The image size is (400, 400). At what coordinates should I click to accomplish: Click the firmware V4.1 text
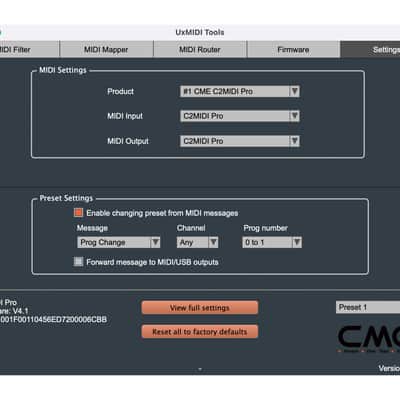[x=14, y=311]
